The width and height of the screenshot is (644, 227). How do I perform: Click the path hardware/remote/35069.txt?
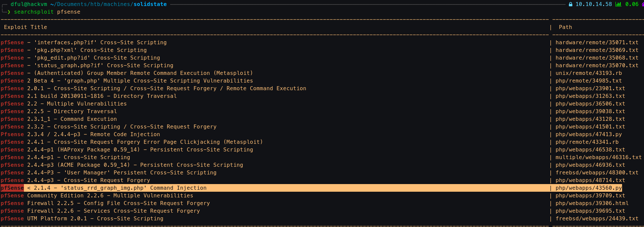coord(597,50)
